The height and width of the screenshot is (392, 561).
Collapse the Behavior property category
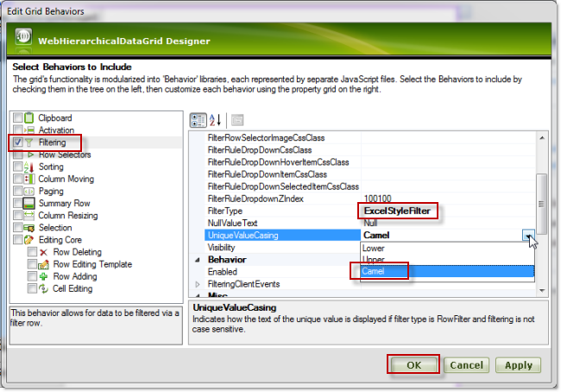[x=198, y=259]
